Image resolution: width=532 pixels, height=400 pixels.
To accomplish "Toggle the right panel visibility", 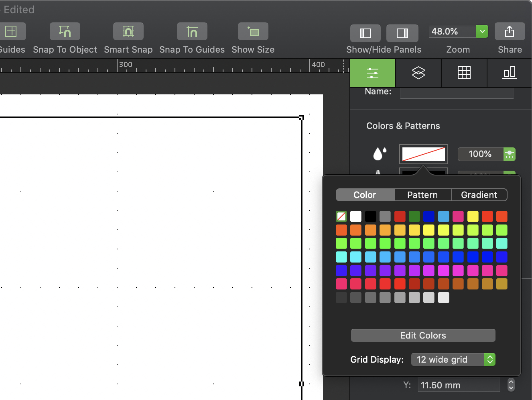I will coord(402,33).
